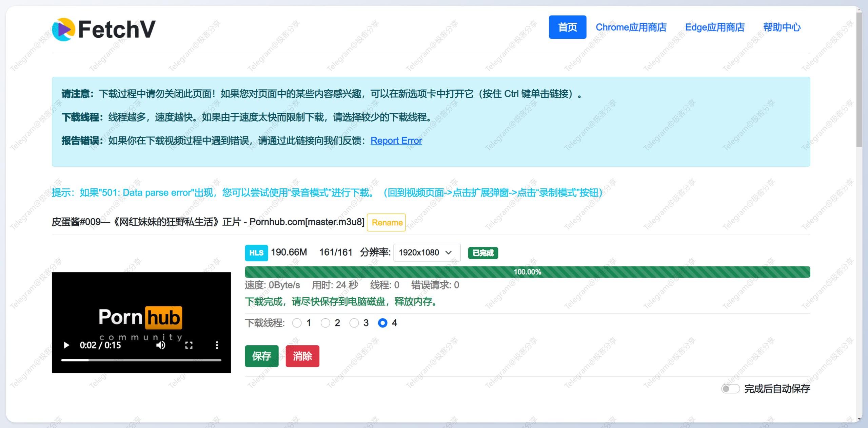The height and width of the screenshot is (428, 868).
Task: Click the 线程: 0 status text
Action: coord(384,285)
